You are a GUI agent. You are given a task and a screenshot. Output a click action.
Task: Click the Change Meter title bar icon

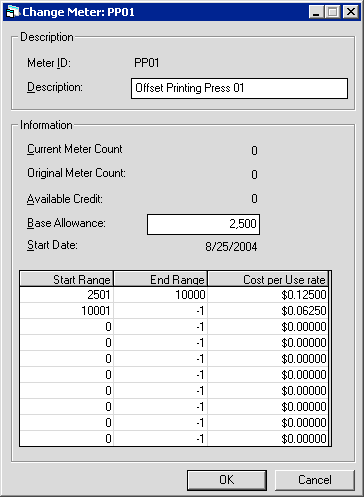[13, 12]
